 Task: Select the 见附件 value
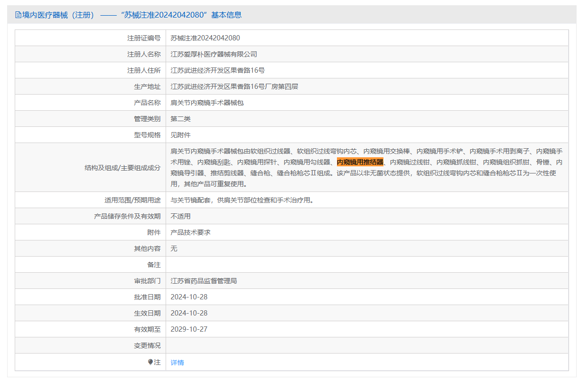[x=180, y=135]
